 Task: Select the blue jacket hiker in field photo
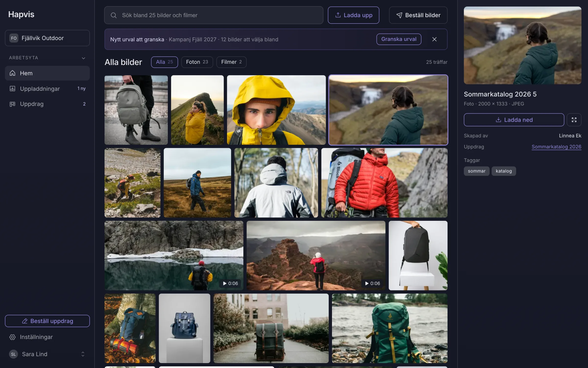coord(197,183)
